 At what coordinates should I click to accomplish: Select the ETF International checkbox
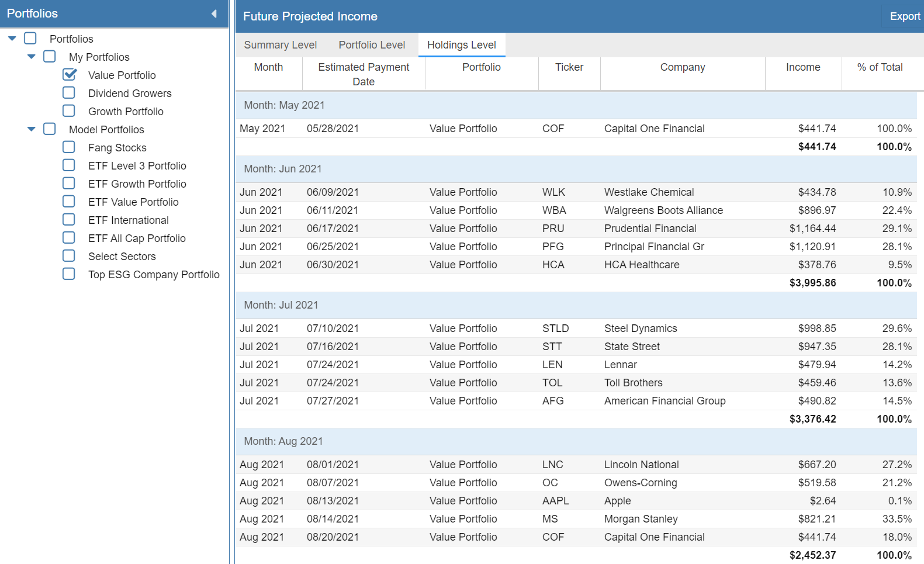pos(69,220)
